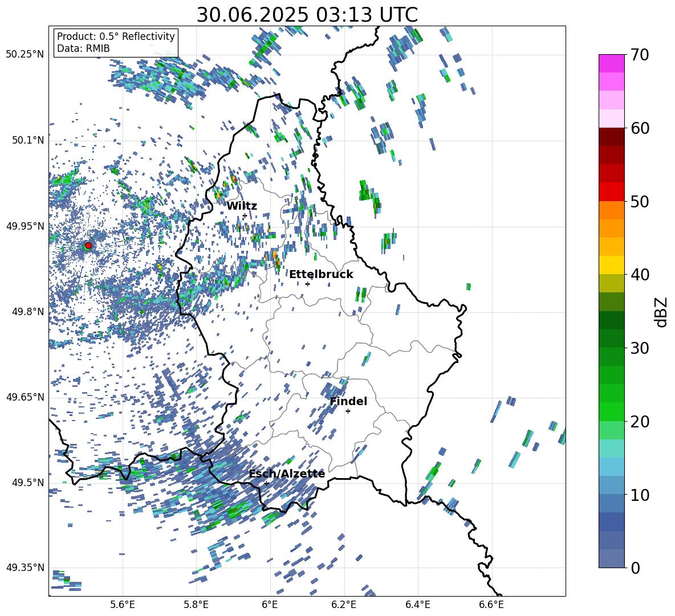The image size is (675, 616).
Task: Click the 5.6°E longitude label
Action: pyautogui.click(x=122, y=605)
